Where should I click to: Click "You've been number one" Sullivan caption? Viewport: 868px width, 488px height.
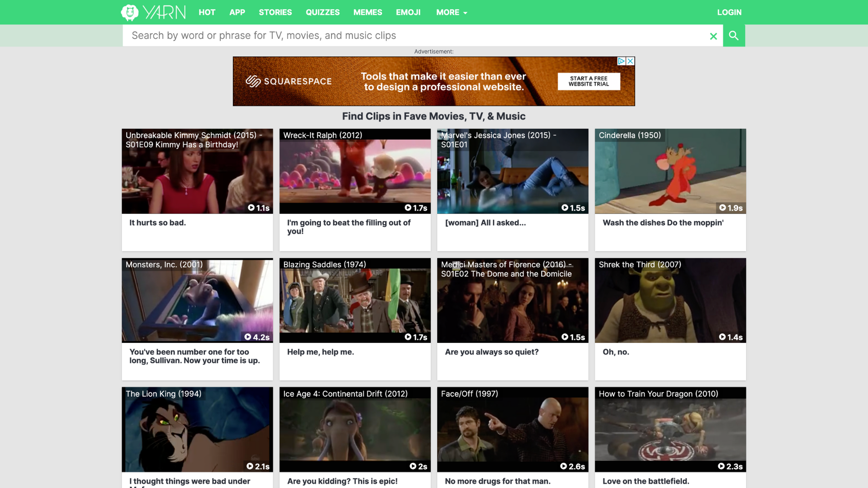(x=195, y=356)
